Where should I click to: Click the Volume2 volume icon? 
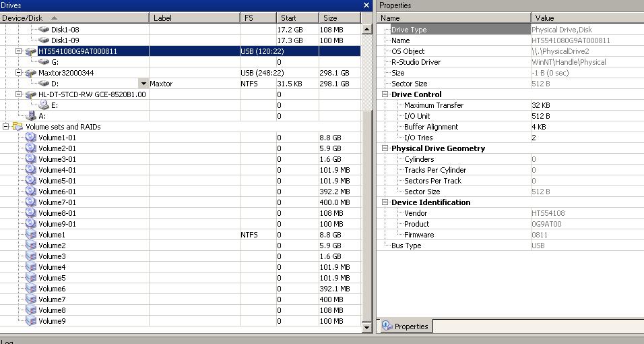[31, 246]
